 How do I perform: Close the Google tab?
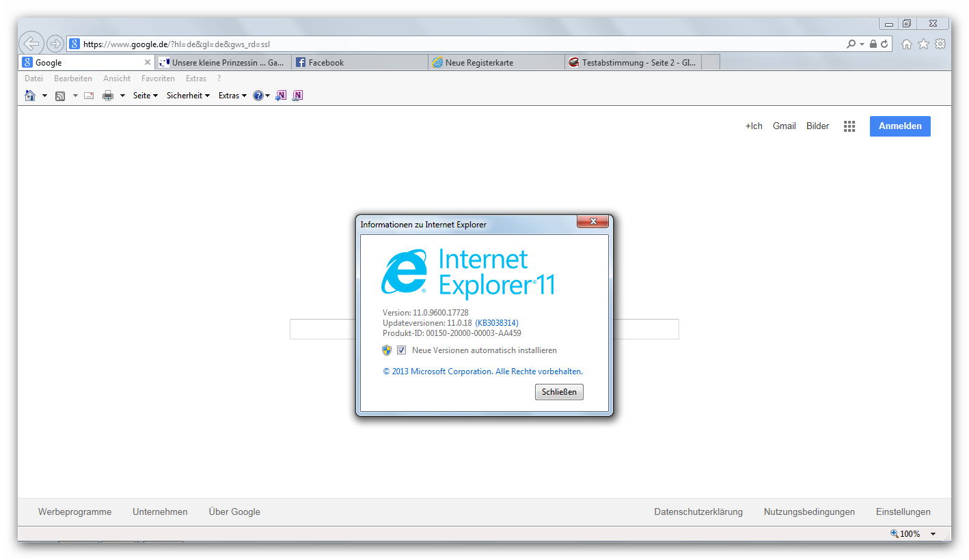click(147, 62)
